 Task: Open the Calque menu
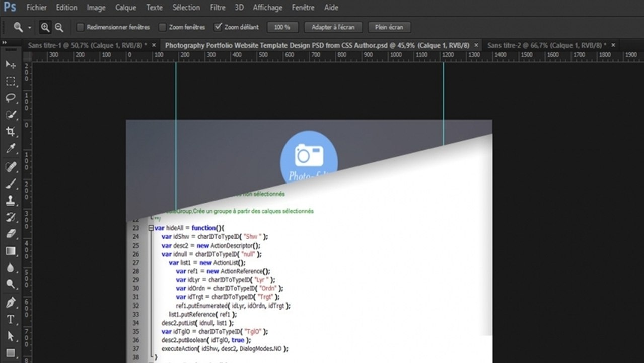tap(126, 8)
